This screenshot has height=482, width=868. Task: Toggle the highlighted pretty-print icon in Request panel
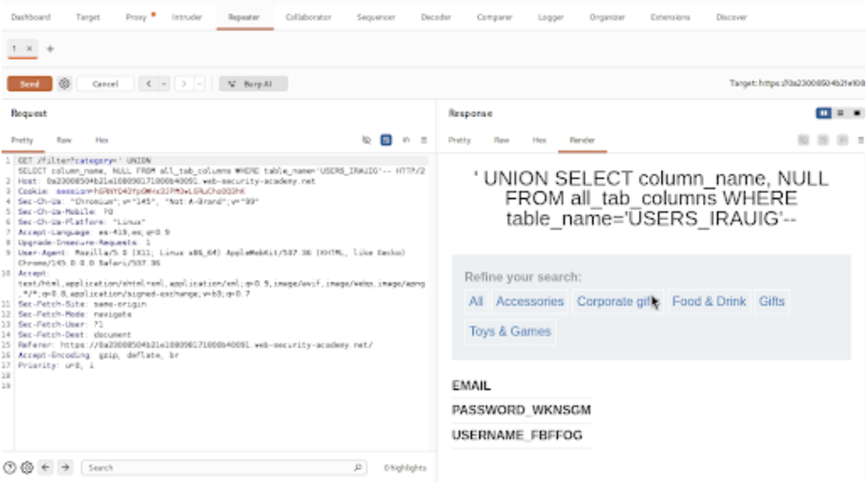(x=386, y=140)
